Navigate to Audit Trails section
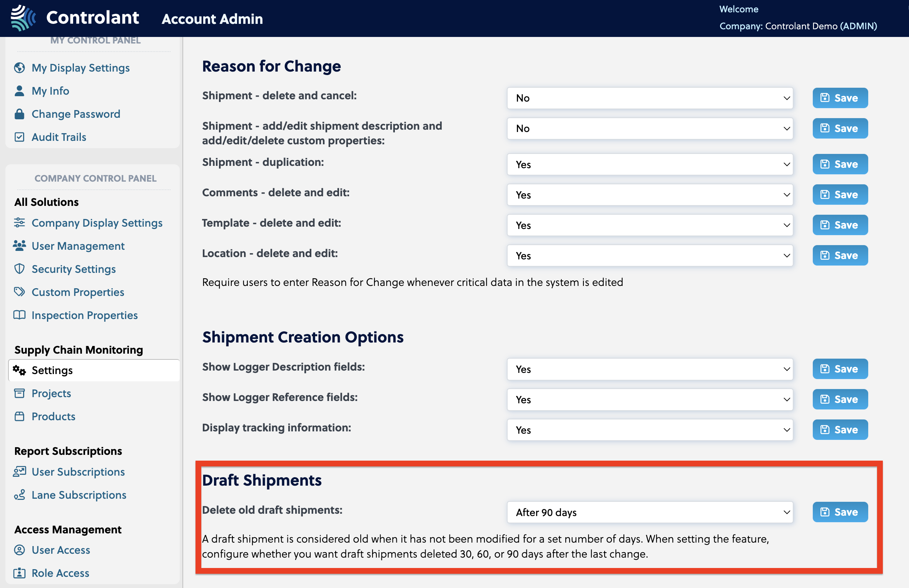This screenshot has height=588, width=909. [x=59, y=137]
